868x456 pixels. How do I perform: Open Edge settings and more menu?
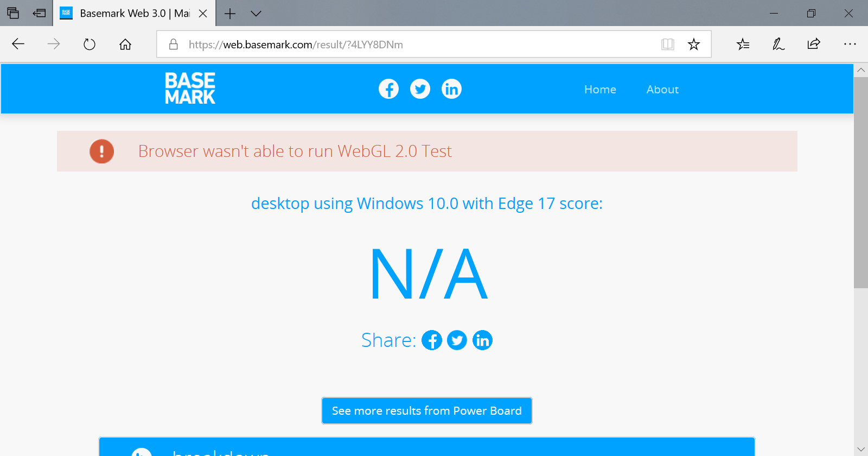click(x=850, y=44)
